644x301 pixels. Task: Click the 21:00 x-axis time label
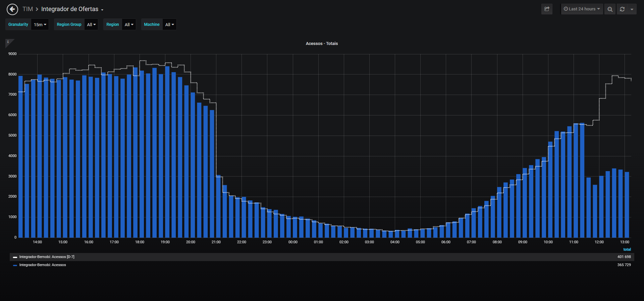click(216, 242)
